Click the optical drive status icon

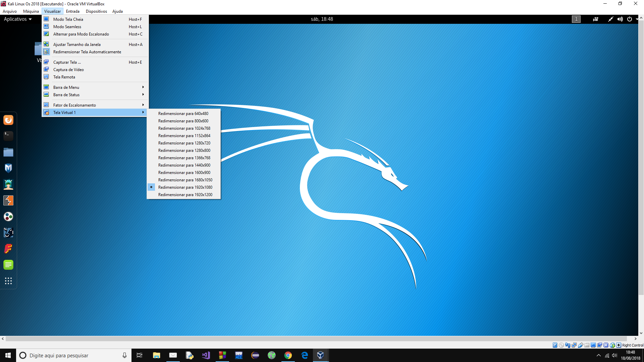pos(561,345)
